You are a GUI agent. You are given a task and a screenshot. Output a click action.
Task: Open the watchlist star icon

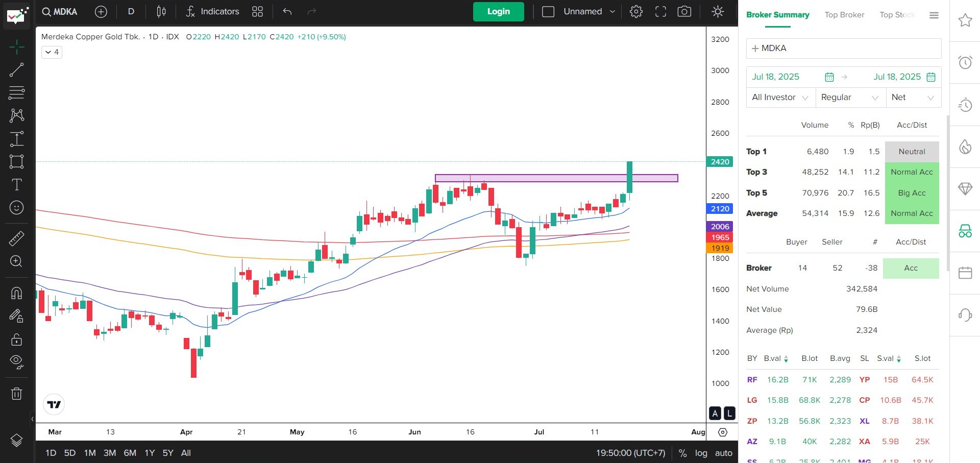pos(965,20)
